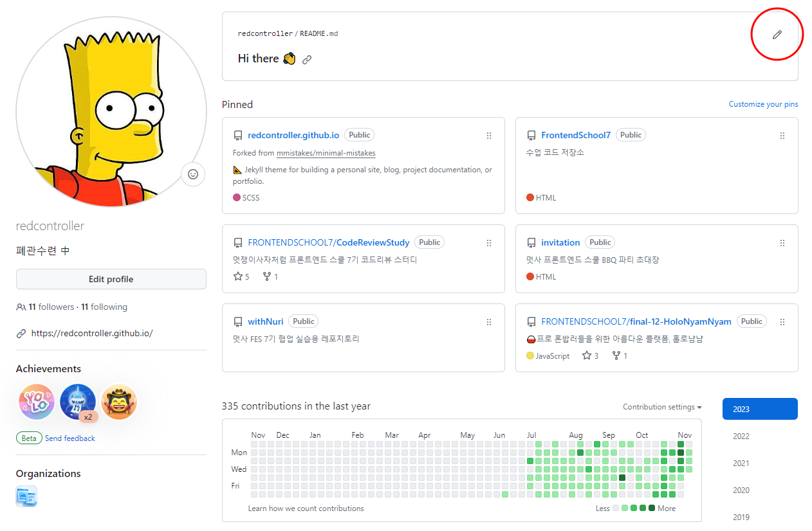The width and height of the screenshot is (812, 531).
Task: Click the drag handle on the redcontroller.github.io pin
Action: pyautogui.click(x=489, y=136)
